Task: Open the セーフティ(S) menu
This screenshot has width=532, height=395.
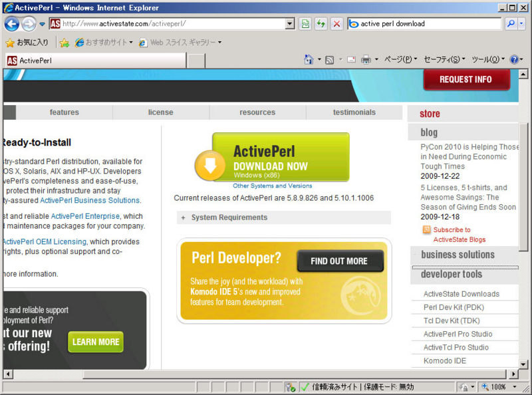Action: click(444, 60)
